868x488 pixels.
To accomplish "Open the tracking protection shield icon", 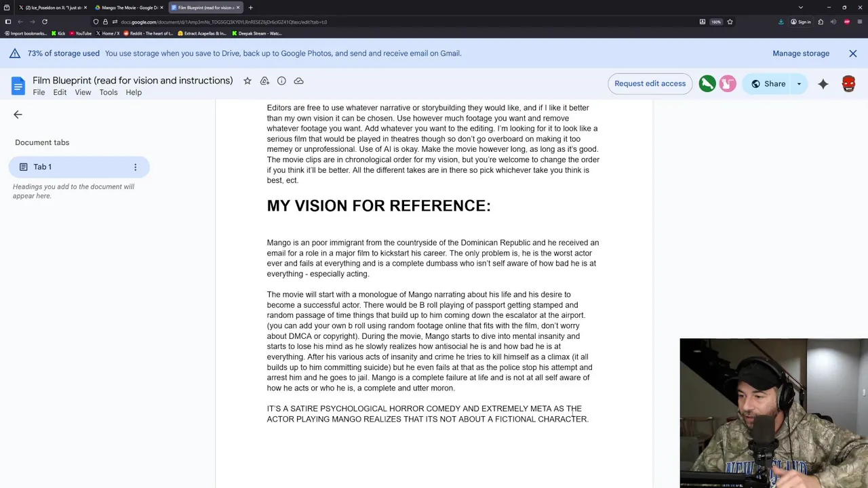I will 96,22.
